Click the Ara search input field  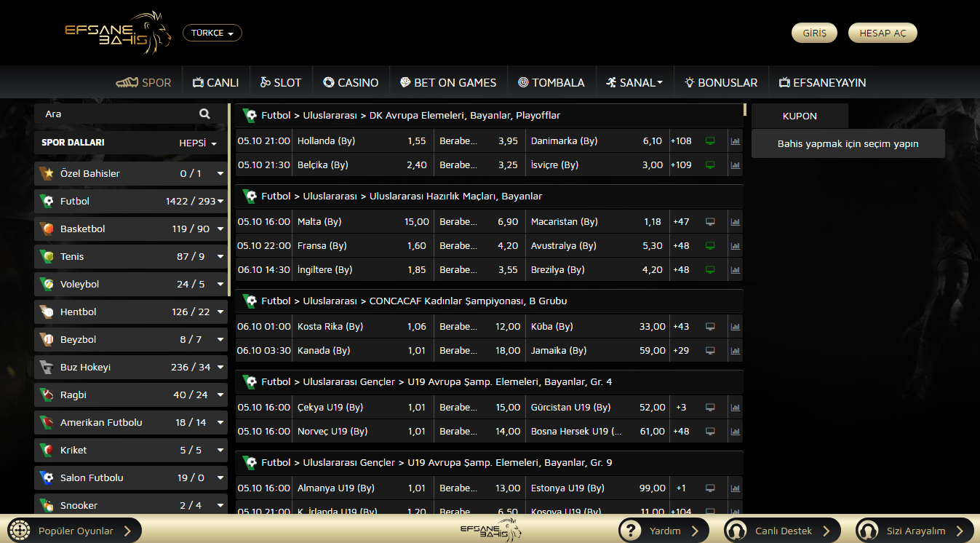[x=116, y=114]
